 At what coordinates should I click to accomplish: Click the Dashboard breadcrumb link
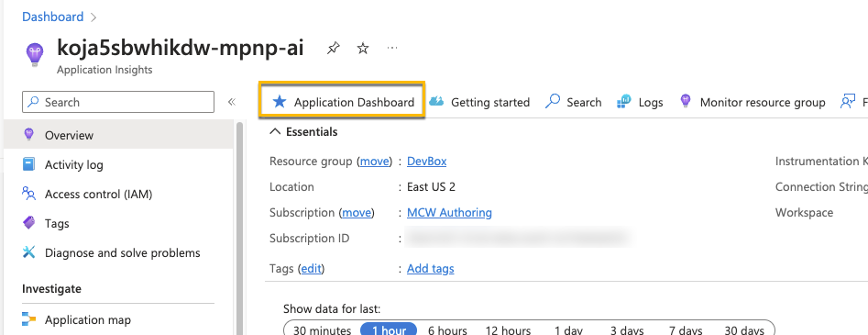(x=52, y=17)
